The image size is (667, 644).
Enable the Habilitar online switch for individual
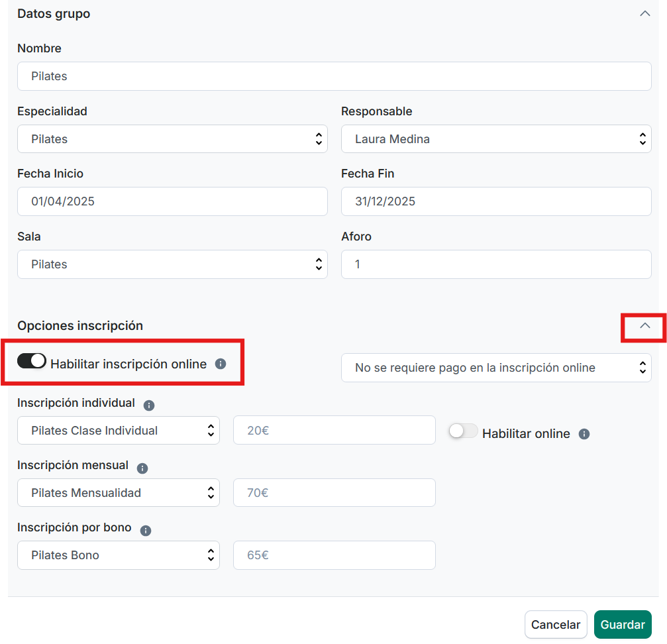click(463, 431)
